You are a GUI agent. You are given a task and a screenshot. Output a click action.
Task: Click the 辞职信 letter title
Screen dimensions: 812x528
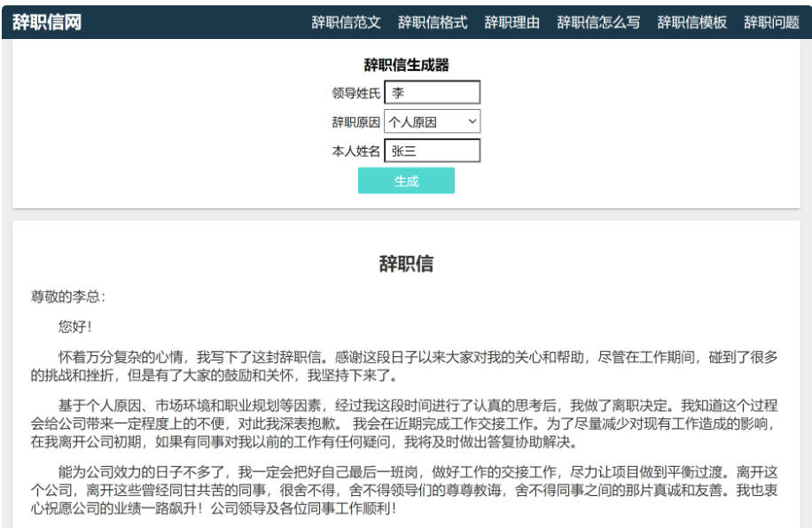click(x=405, y=260)
